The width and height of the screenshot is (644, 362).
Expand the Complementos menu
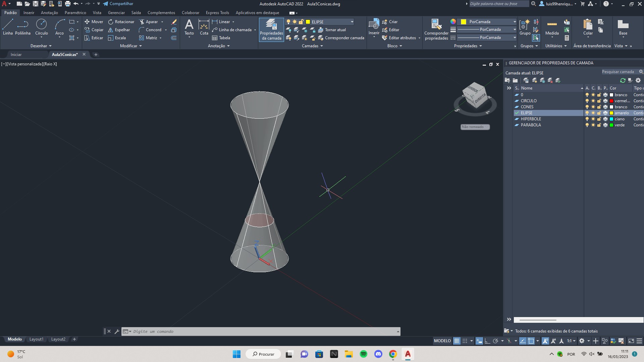tap(161, 12)
